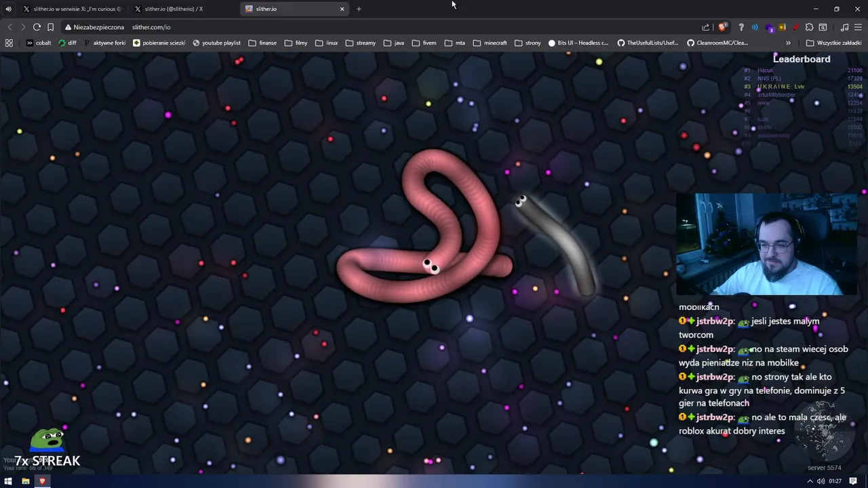Close the active slither.io tab
868x488 pixels.
[x=342, y=9]
